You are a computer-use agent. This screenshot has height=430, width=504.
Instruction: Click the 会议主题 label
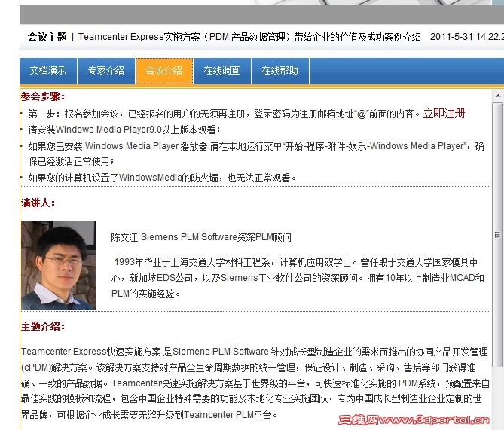[x=47, y=38]
